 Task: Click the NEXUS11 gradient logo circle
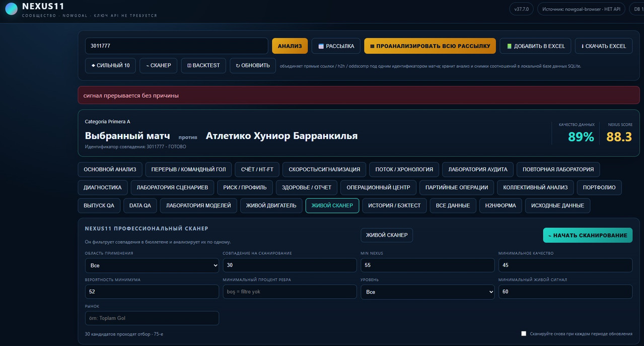tap(11, 9)
